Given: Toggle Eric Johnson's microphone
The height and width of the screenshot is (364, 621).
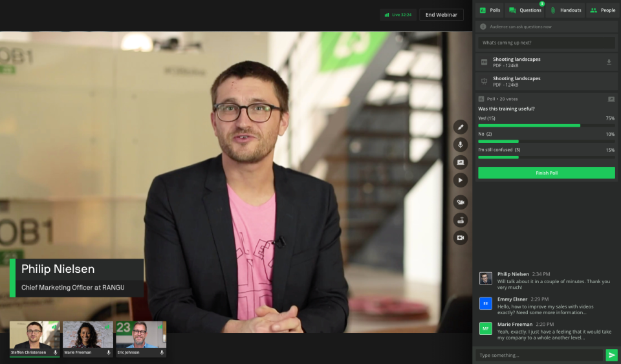Looking at the screenshot, I should coord(162,352).
